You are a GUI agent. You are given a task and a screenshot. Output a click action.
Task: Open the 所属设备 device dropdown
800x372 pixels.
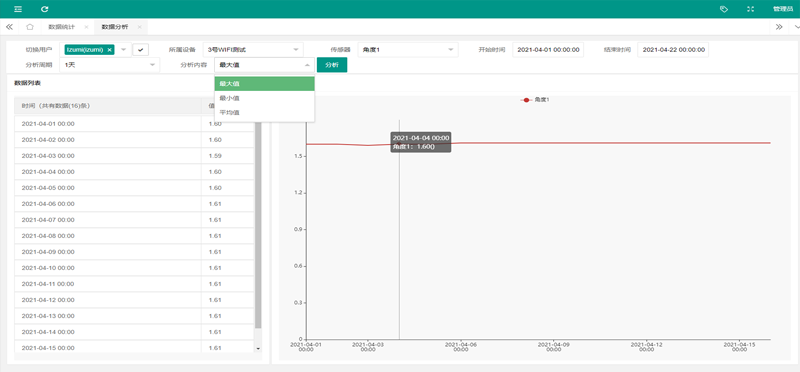(x=253, y=49)
